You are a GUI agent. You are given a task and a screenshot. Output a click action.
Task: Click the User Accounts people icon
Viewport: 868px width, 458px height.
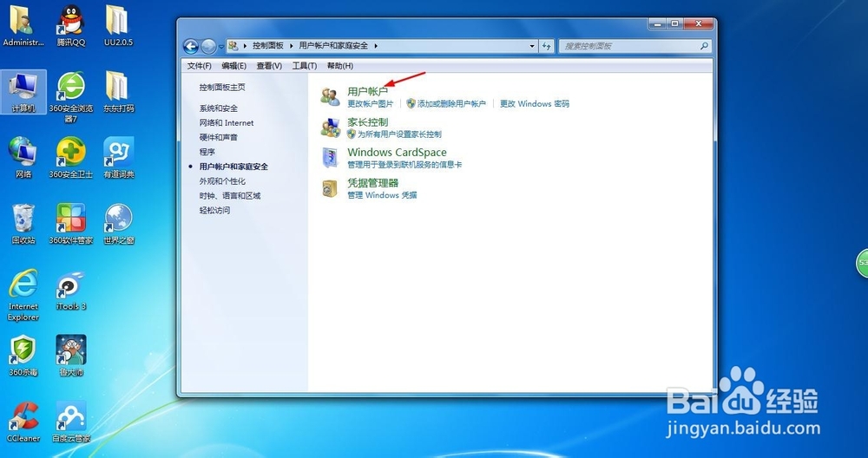point(331,96)
